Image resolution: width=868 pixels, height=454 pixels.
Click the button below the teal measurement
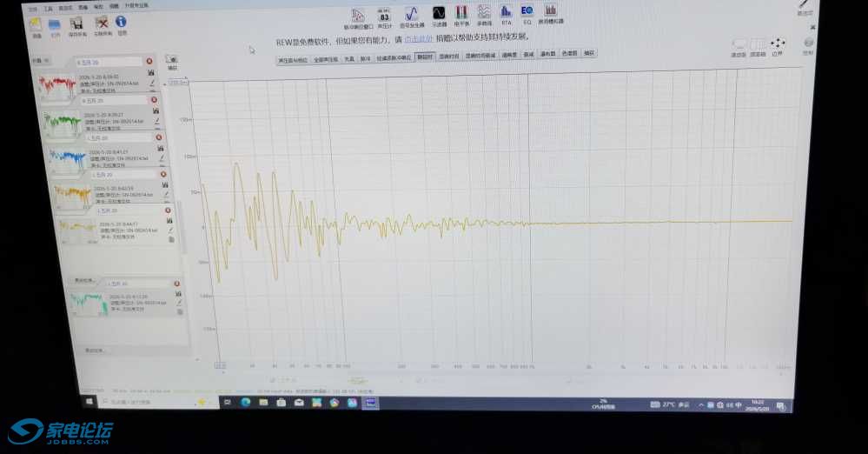click(x=94, y=351)
